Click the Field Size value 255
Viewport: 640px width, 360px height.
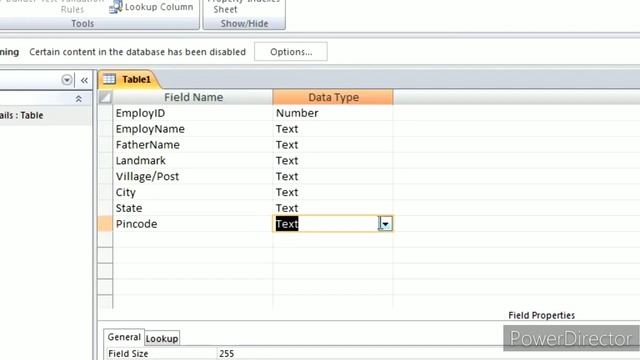[x=227, y=353]
